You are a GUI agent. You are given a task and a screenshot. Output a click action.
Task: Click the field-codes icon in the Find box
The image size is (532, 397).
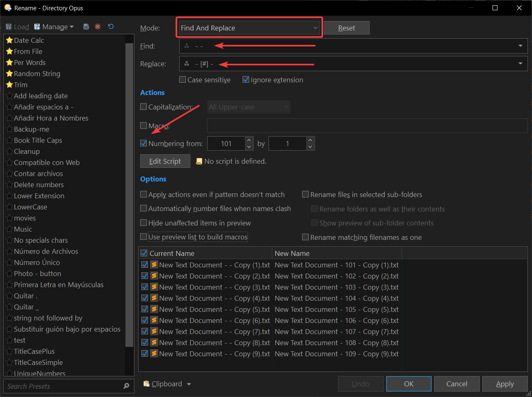[x=187, y=46]
